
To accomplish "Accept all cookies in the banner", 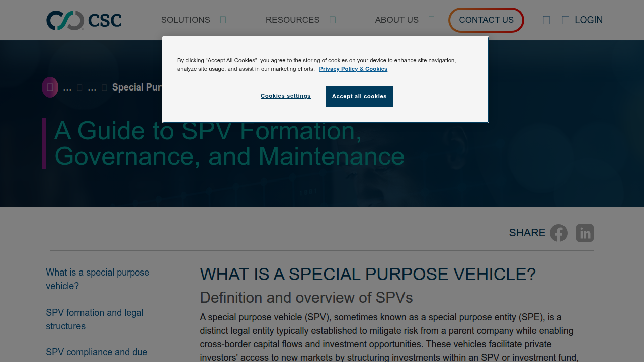I will pyautogui.click(x=359, y=97).
